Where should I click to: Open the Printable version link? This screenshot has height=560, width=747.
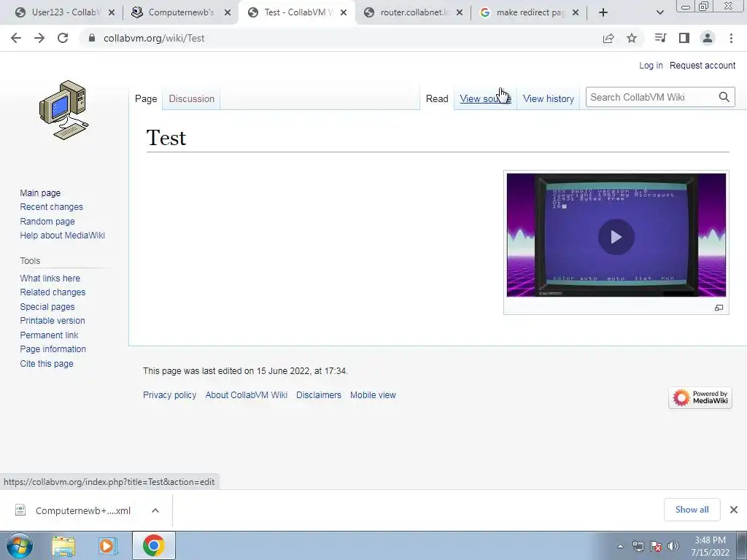click(53, 321)
